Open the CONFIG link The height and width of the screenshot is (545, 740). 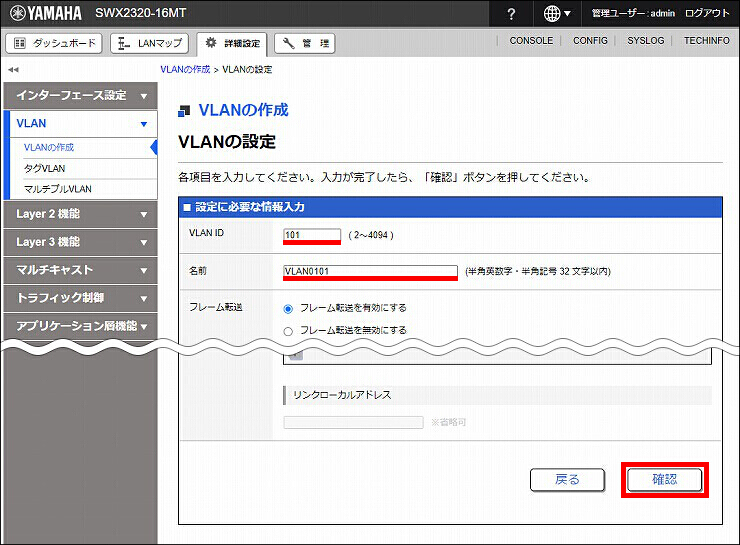[x=590, y=41]
